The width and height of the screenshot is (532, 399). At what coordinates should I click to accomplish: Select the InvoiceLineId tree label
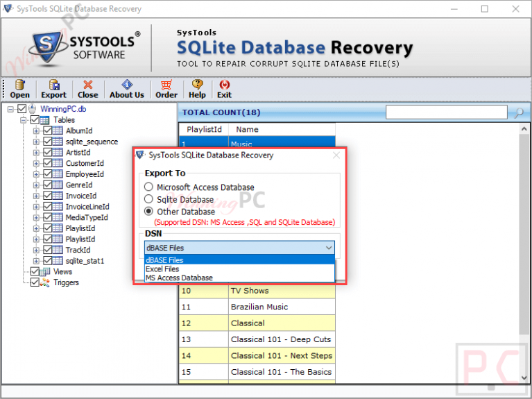[87, 207]
